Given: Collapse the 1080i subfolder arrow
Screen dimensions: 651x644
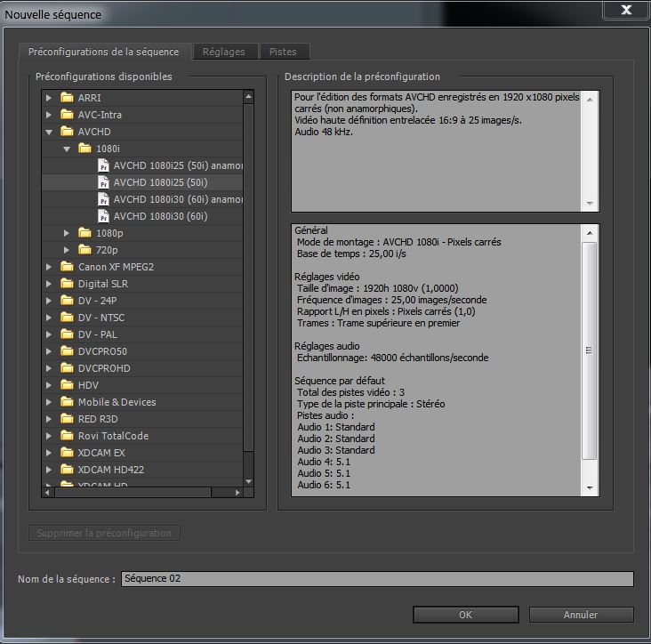Looking at the screenshot, I should [x=67, y=149].
